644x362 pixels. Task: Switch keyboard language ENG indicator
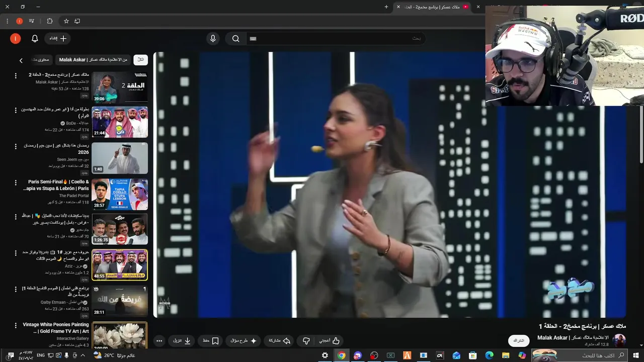pyautogui.click(x=41, y=355)
